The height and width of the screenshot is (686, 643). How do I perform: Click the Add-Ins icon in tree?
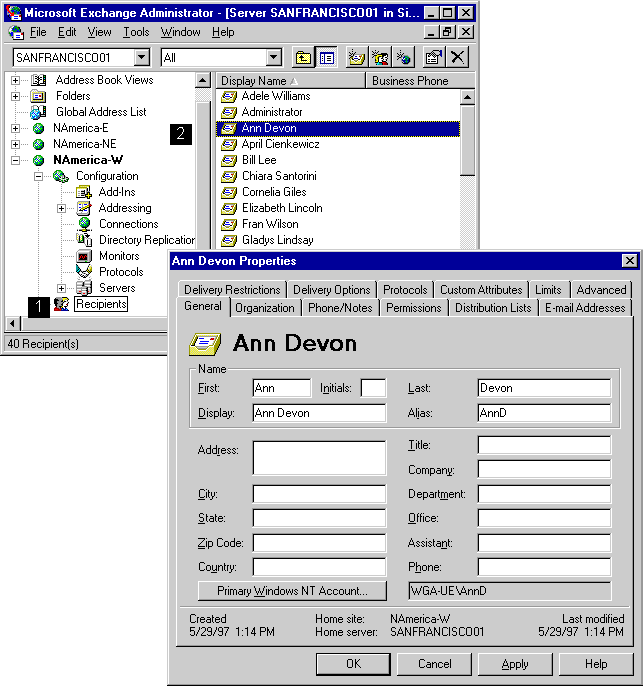coord(84,192)
